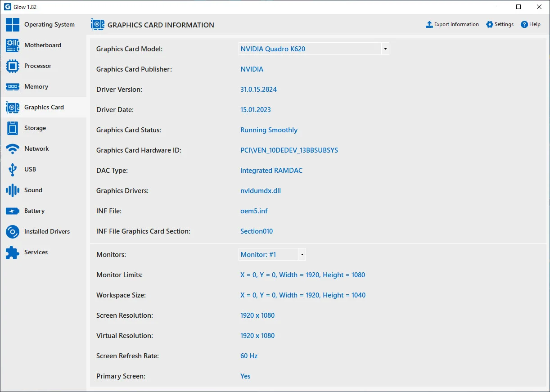This screenshot has width=550, height=392.
Task: Click the Running Smoothly status value
Action: (x=269, y=130)
